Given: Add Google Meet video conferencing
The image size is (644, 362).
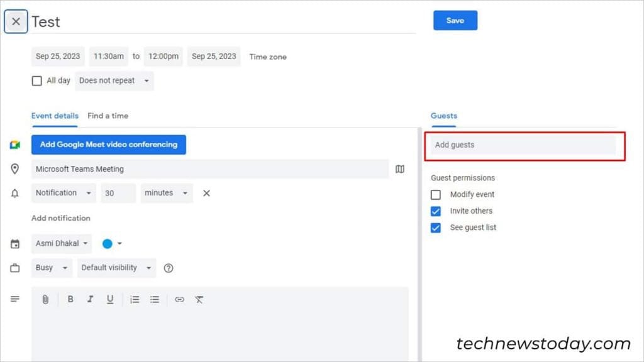Looking at the screenshot, I should click(108, 145).
